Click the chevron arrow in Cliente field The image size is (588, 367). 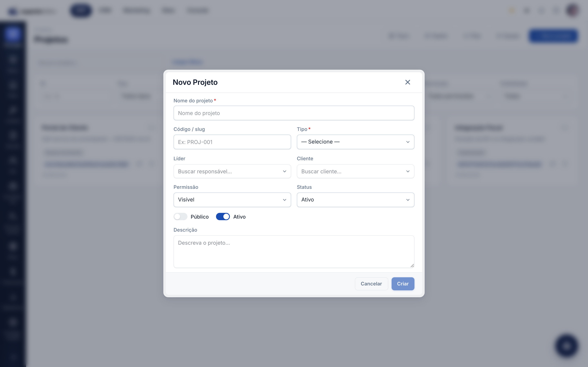tap(408, 171)
